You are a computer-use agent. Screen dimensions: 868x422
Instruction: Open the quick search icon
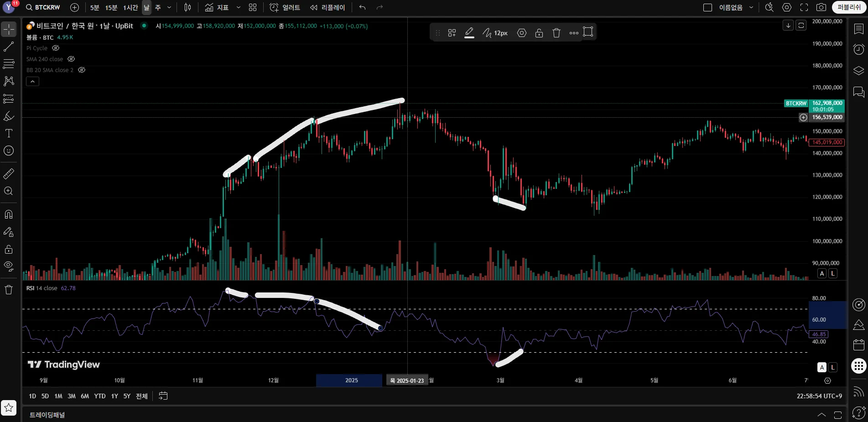pos(769,7)
